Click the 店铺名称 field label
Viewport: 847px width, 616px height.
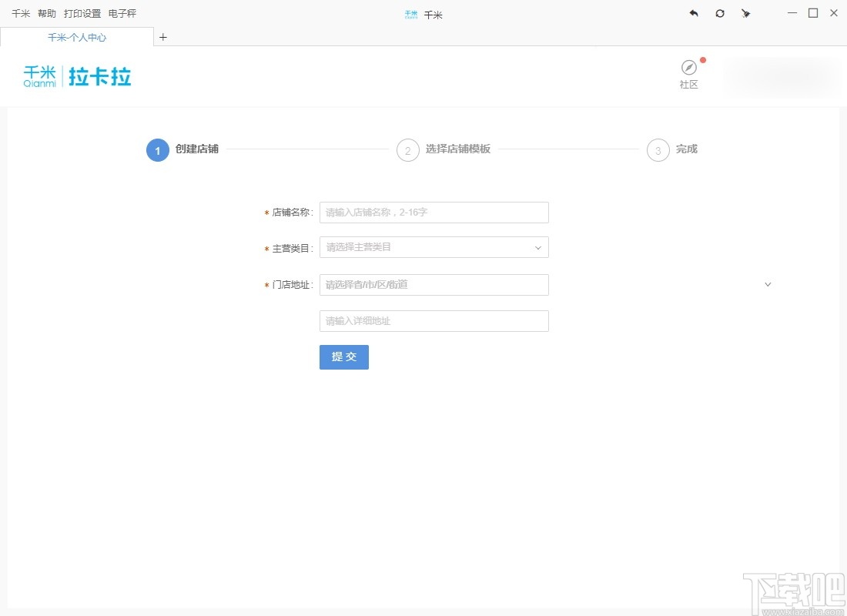(293, 213)
